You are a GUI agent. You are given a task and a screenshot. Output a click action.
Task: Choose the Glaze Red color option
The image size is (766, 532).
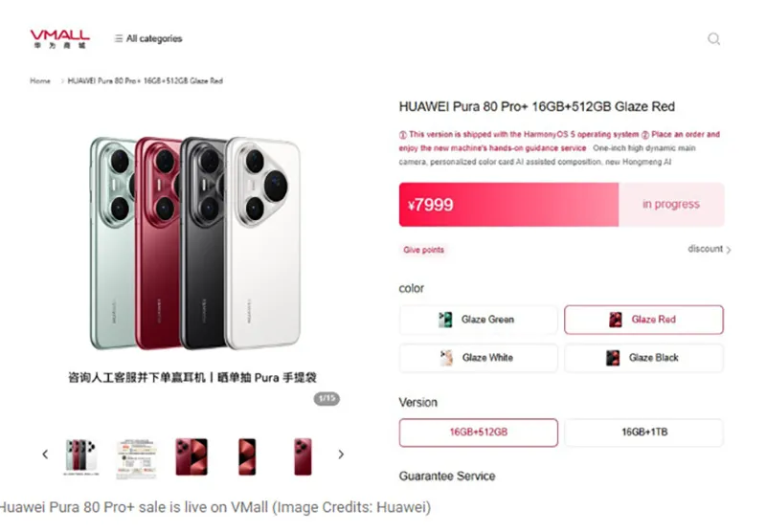click(643, 320)
